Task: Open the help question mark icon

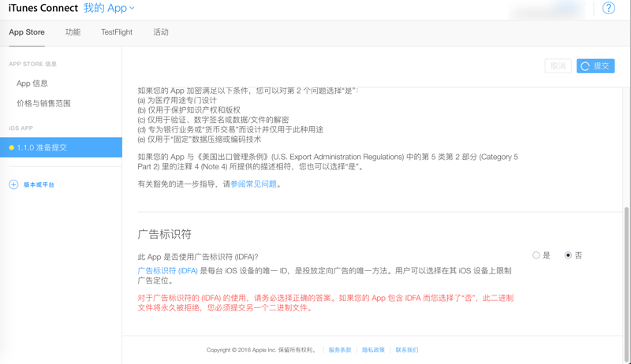Action: coord(608,8)
